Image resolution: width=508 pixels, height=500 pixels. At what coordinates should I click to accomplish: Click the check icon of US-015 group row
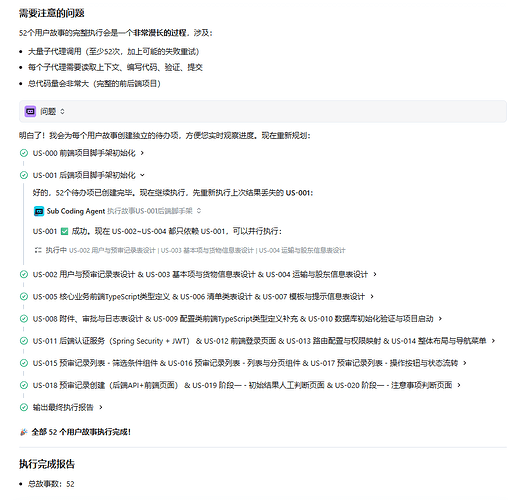(24, 363)
